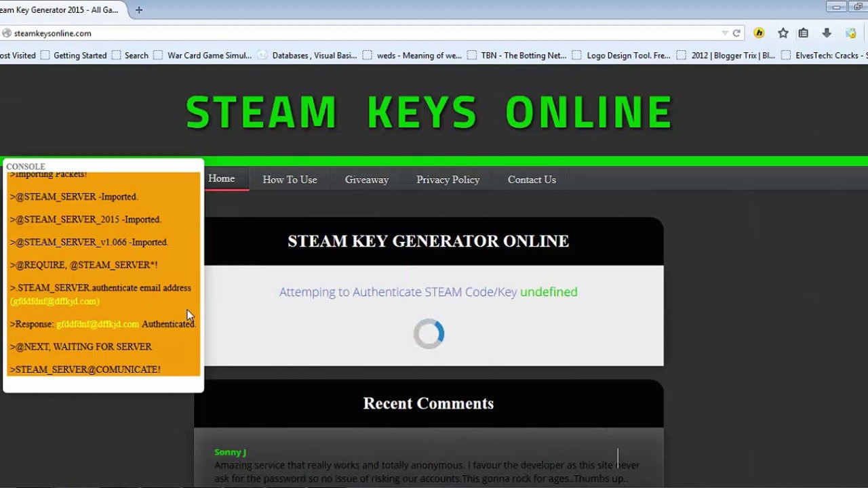Click the 'STEAM_SERVER@COMUNICATE!' console line
868x488 pixels.
coord(85,369)
